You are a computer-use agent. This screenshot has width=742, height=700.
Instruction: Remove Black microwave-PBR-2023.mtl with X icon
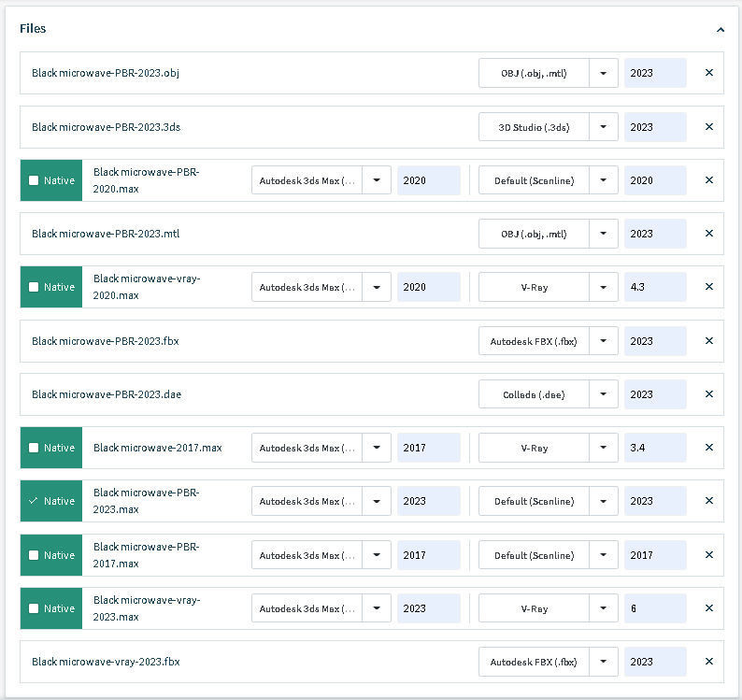708,234
